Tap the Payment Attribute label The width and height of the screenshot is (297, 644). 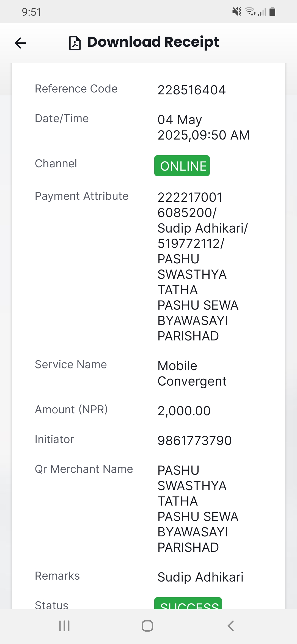click(x=82, y=196)
